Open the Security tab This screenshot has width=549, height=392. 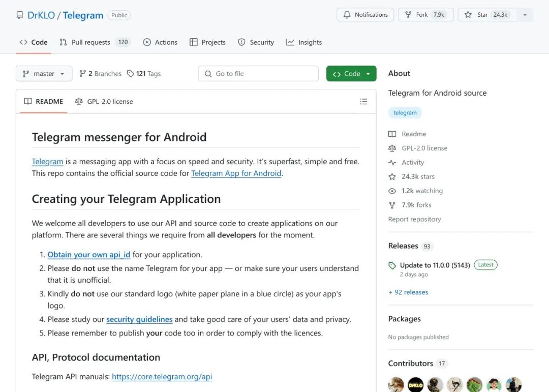pyautogui.click(x=256, y=42)
